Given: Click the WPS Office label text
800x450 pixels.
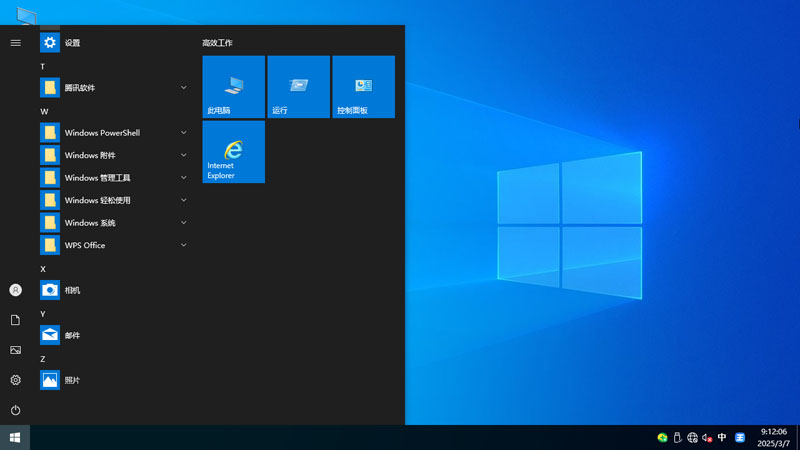Looking at the screenshot, I should (85, 245).
